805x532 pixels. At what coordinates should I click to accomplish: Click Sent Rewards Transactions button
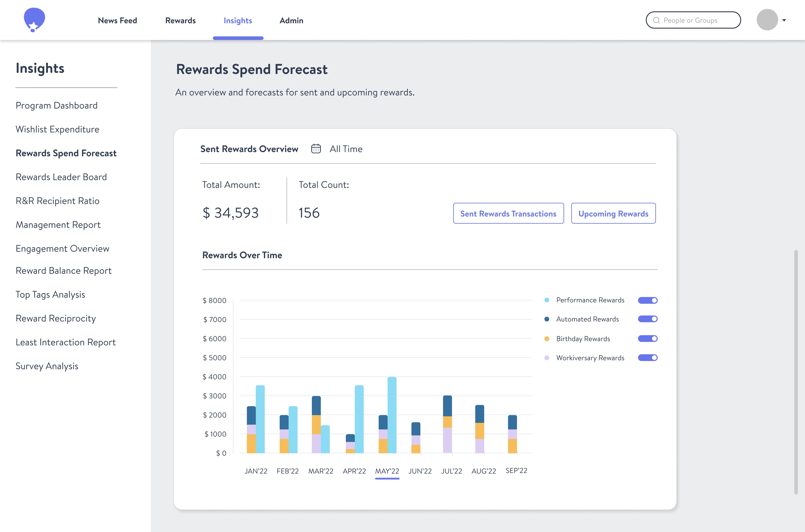(x=508, y=213)
